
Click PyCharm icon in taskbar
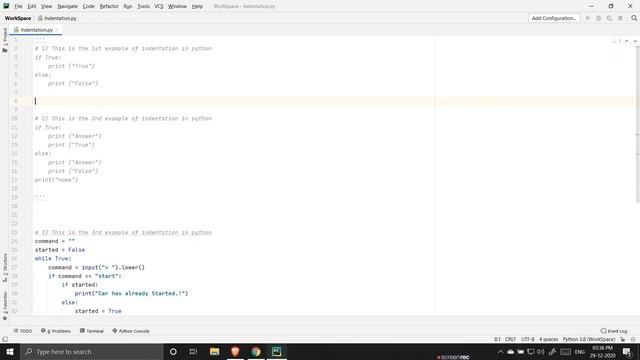277,351
